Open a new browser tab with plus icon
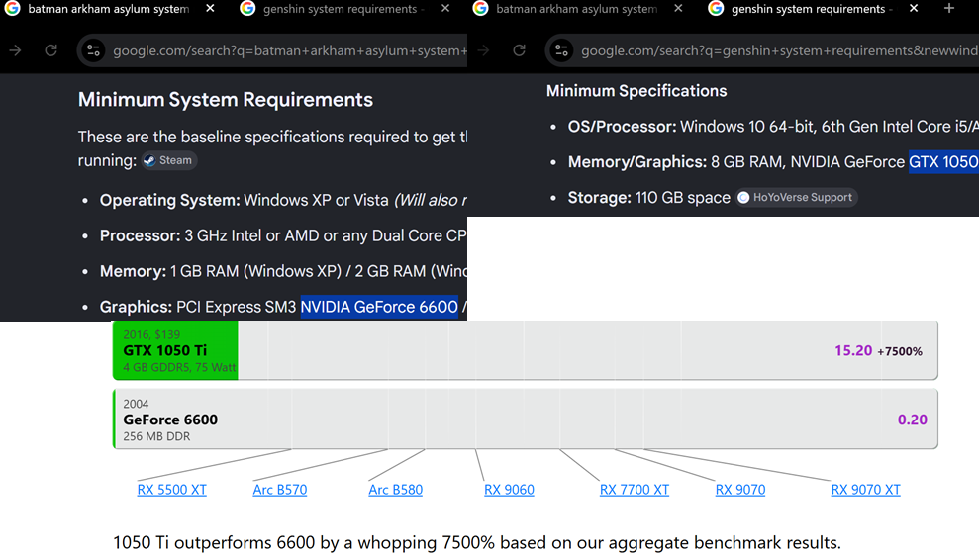The image size is (979, 560). (x=949, y=9)
